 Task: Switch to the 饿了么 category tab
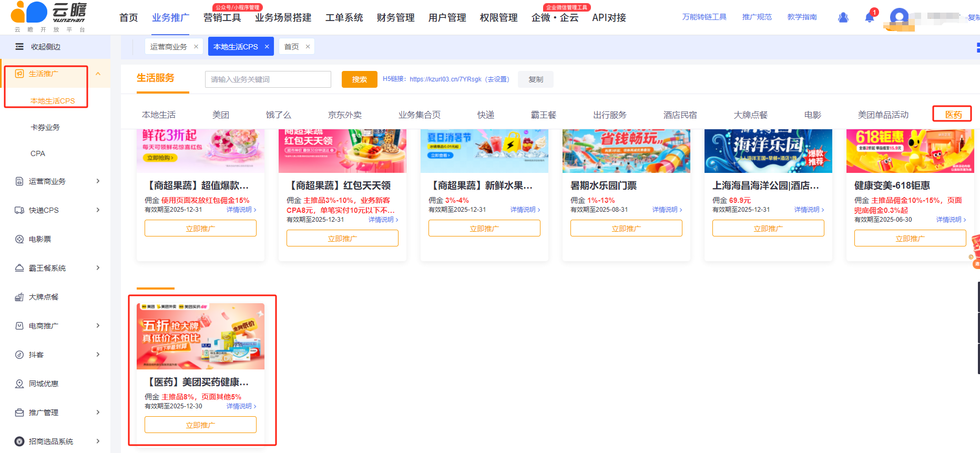279,115
